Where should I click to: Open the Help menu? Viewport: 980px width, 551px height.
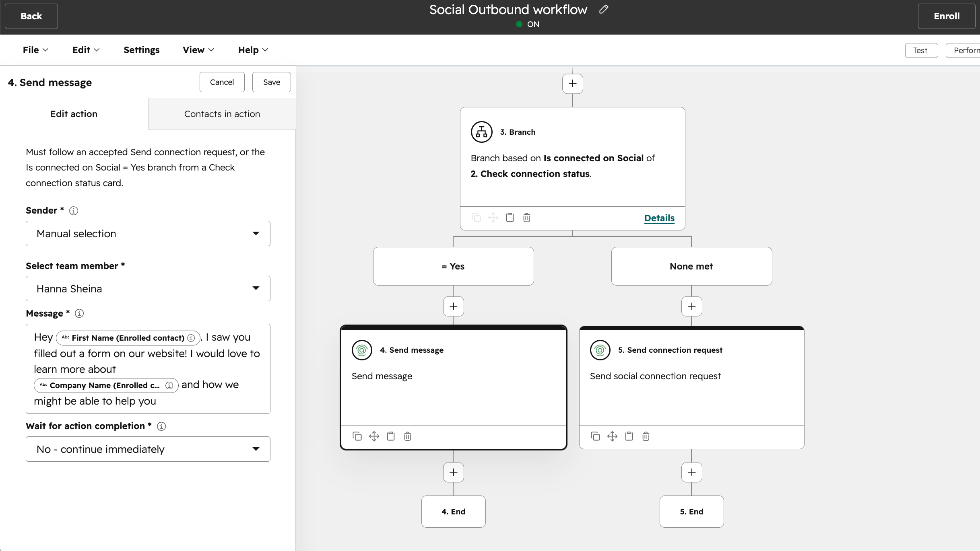click(x=253, y=50)
